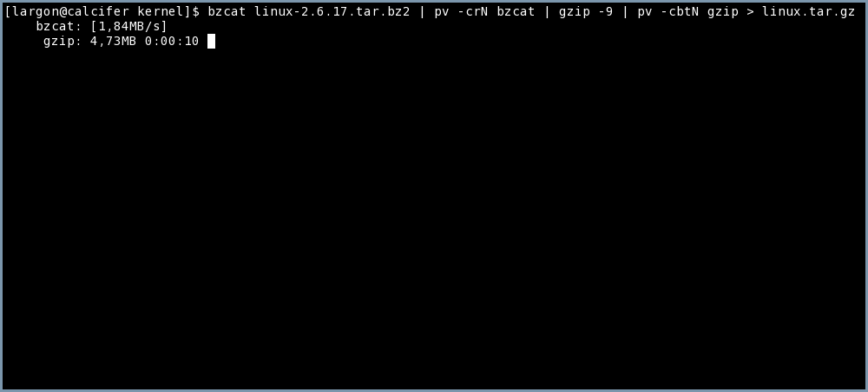Click the gzip: progress label
868x392 pixels.
[x=62, y=41]
